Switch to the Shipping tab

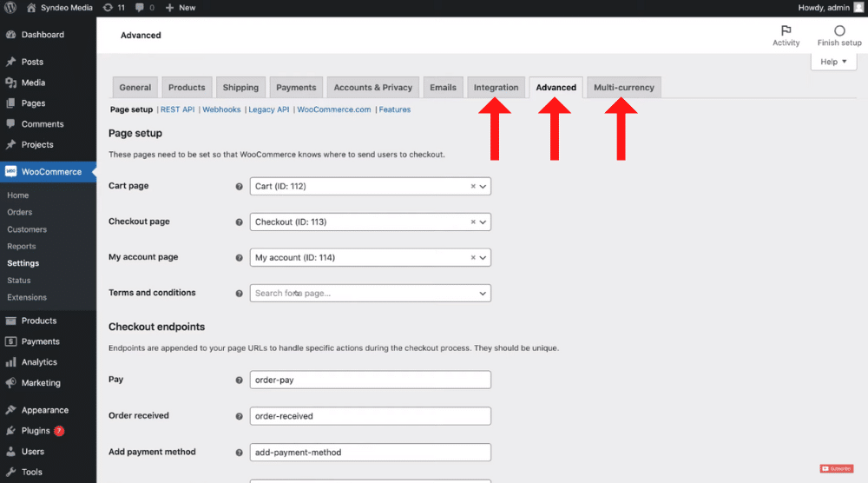click(x=240, y=88)
